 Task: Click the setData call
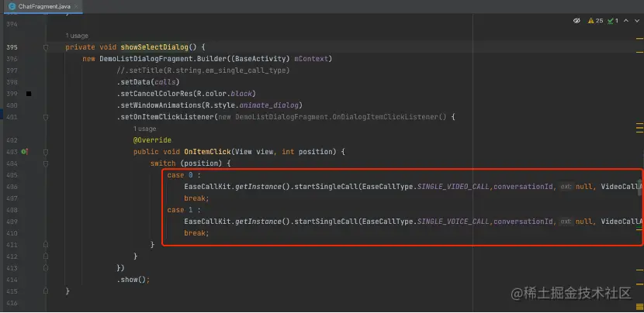coord(148,82)
